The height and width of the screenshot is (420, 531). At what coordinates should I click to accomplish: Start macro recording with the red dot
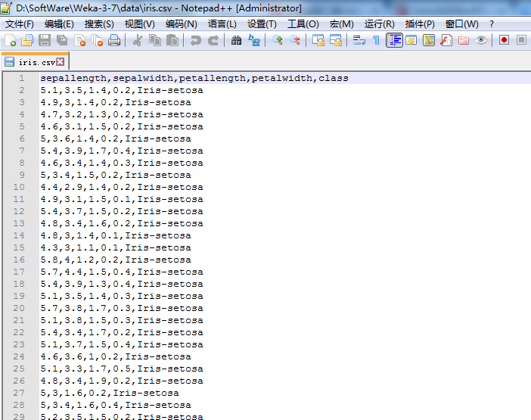click(504, 40)
